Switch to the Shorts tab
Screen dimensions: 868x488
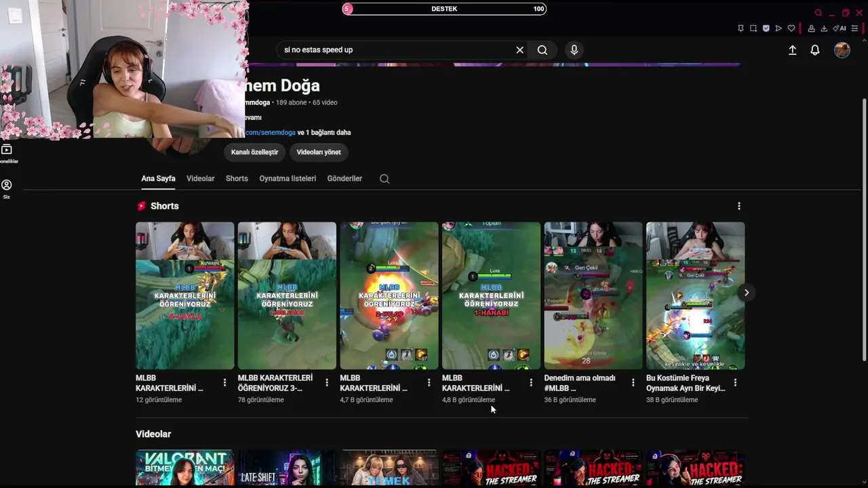pyautogui.click(x=237, y=179)
